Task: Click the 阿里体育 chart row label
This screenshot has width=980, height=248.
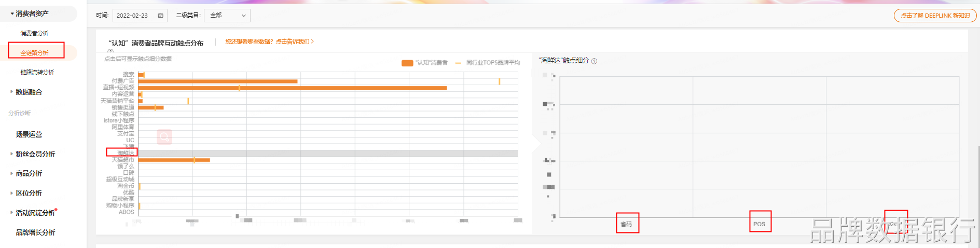Action: pos(123,127)
